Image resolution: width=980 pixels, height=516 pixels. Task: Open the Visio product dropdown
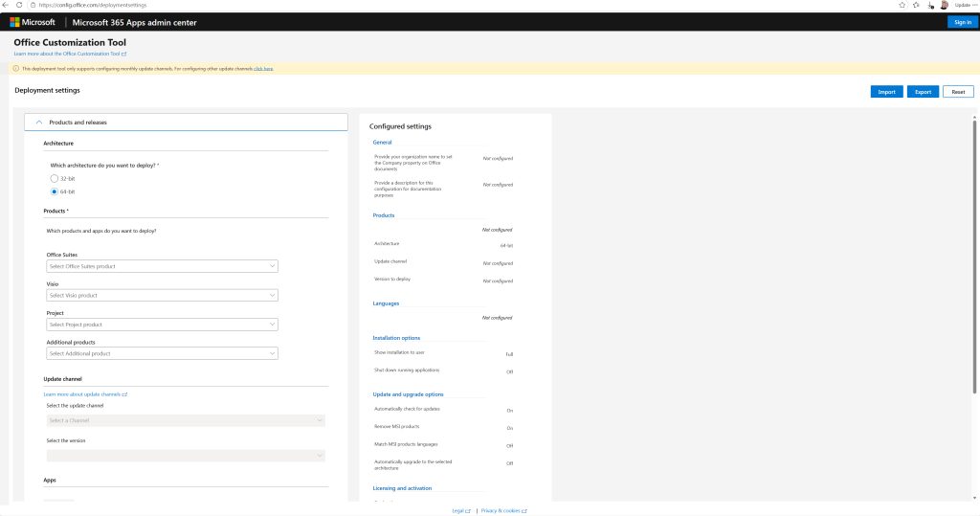162,295
